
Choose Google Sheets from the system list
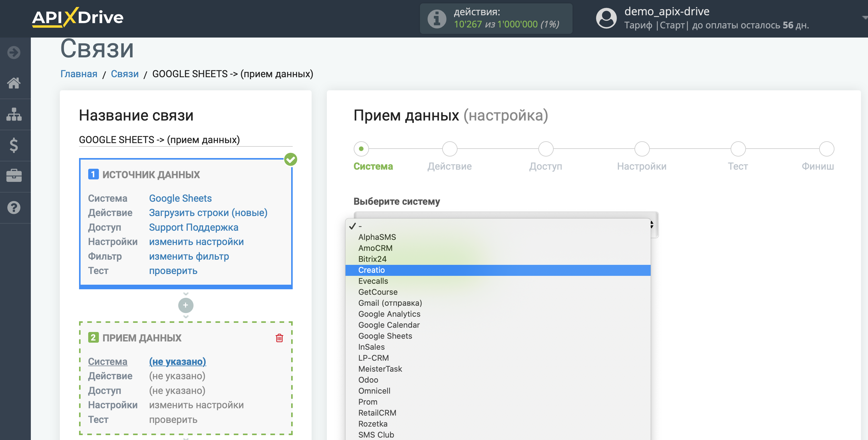click(x=498, y=336)
